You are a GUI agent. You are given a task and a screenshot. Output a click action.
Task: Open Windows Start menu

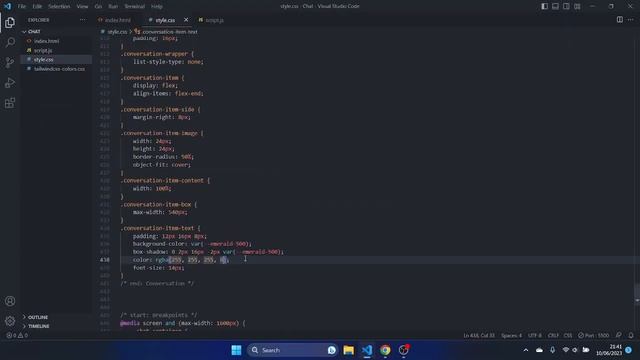(236, 350)
